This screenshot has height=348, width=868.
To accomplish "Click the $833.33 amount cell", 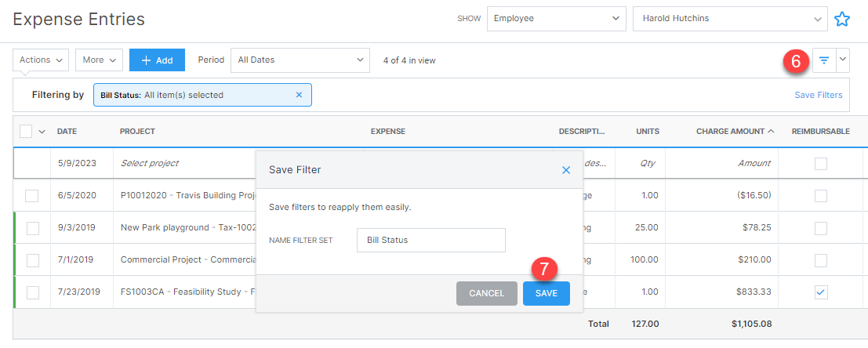I will (x=754, y=292).
